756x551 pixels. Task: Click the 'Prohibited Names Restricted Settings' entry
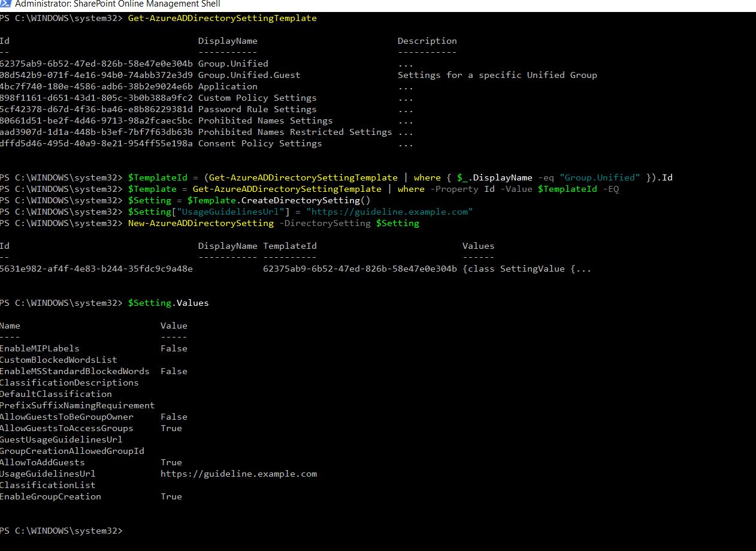tap(295, 132)
